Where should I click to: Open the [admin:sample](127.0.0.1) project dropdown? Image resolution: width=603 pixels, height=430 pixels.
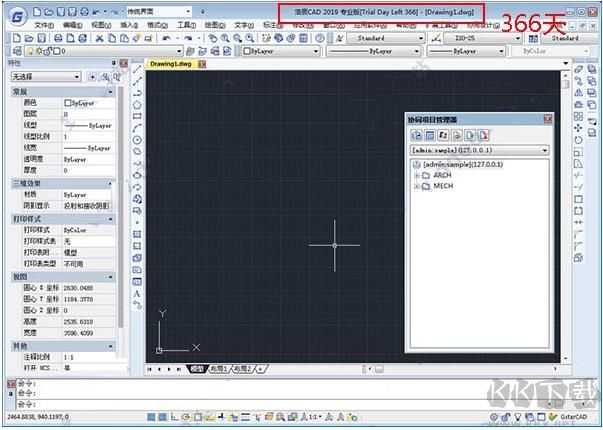point(480,150)
